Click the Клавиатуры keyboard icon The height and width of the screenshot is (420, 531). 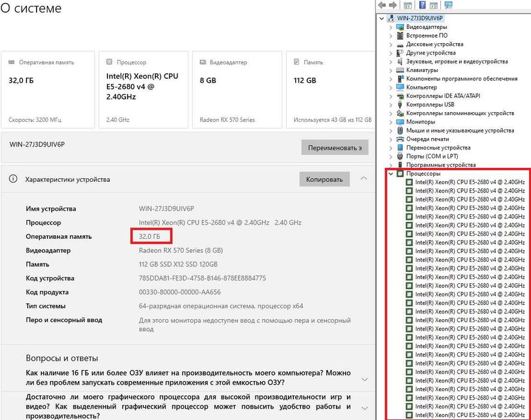point(400,70)
